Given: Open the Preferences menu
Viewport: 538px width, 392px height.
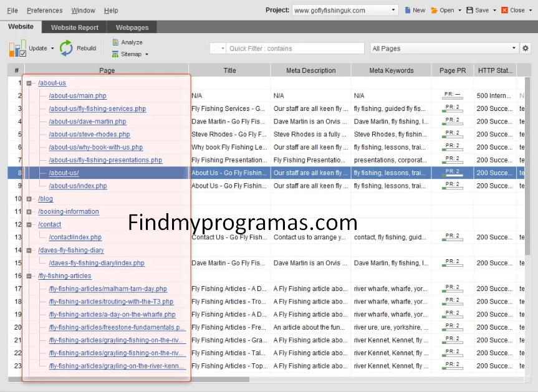Looking at the screenshot, I should click(44, 10).
